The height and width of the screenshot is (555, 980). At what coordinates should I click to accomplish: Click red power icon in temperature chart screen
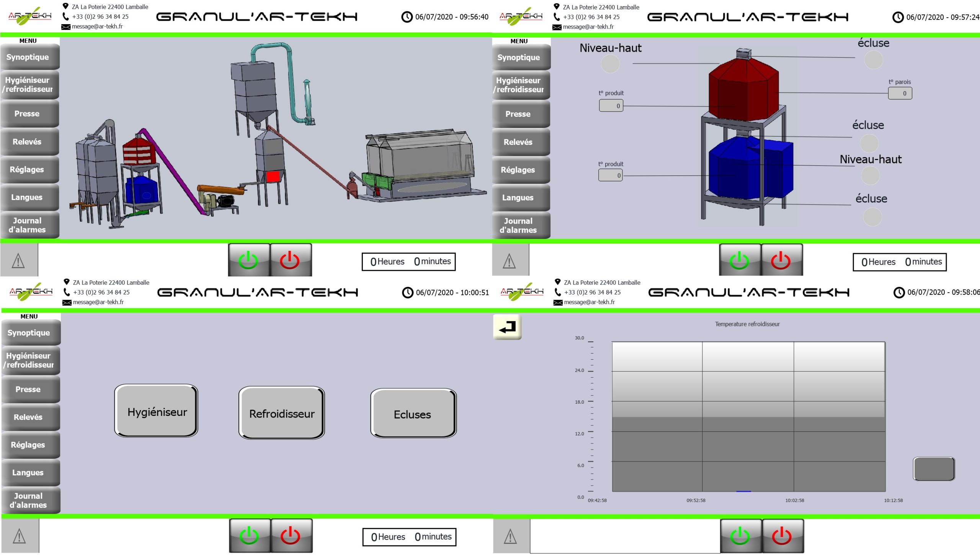tap(782, 536)
